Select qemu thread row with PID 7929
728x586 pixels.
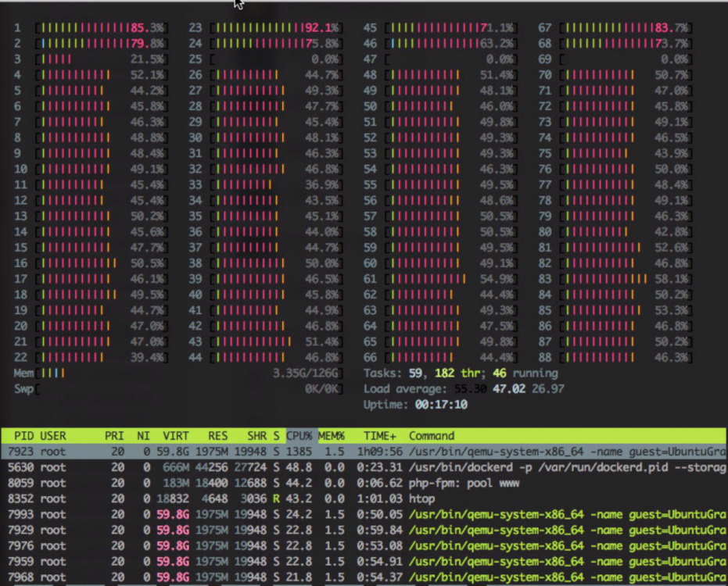point(364,531)
